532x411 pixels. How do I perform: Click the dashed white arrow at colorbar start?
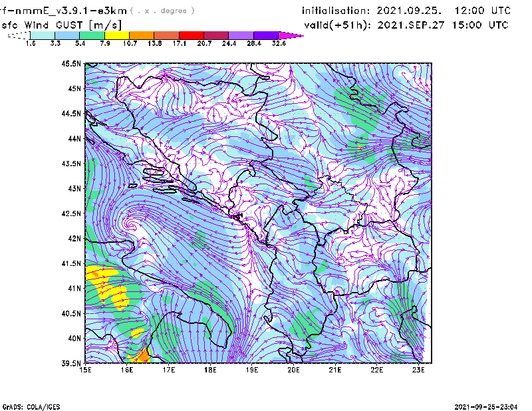click(x=19, y=35)
